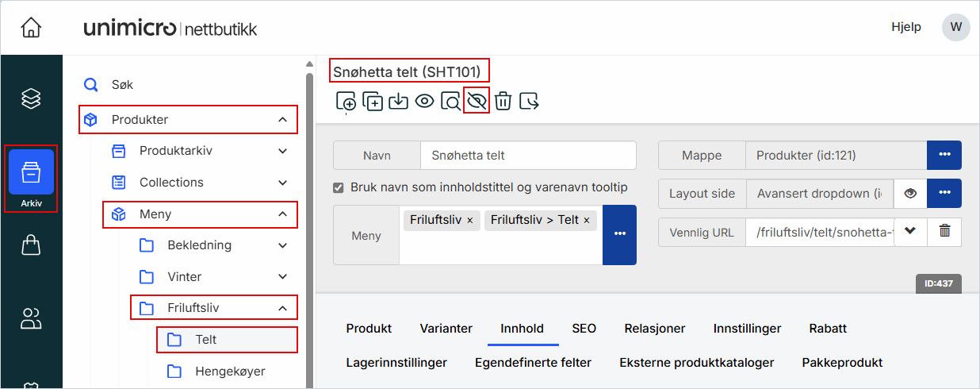Screen dimensions: 980x389
Task: Toggle 'Bruk navn som innholdstittel' checkbox
Action: pyautogui.click(x=339, y=188)
